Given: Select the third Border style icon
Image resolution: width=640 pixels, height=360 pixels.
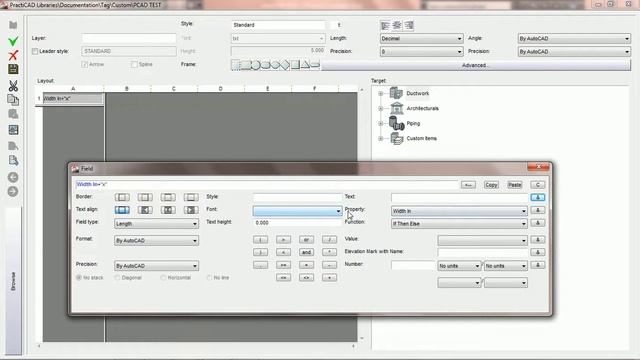Looking at the screenshot, I should (168, 197).
